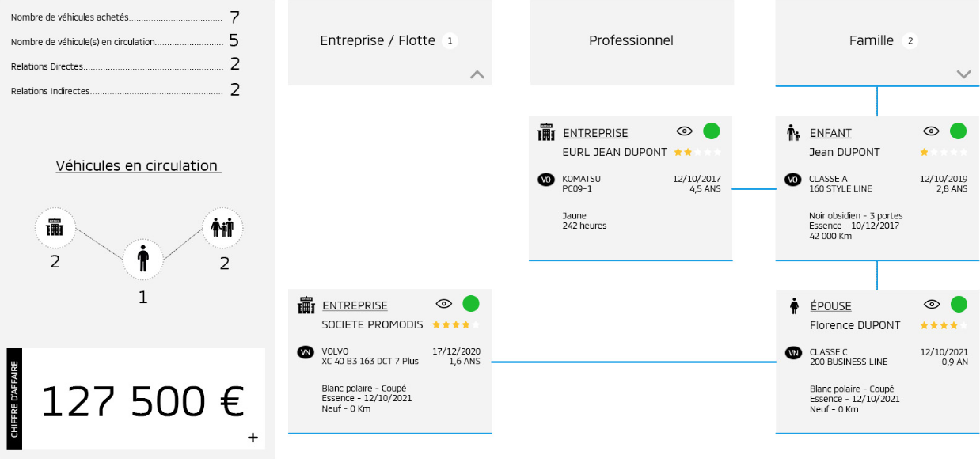
Task: Click the single person icon in the relations diagram
Action: (x=143, y=258)
